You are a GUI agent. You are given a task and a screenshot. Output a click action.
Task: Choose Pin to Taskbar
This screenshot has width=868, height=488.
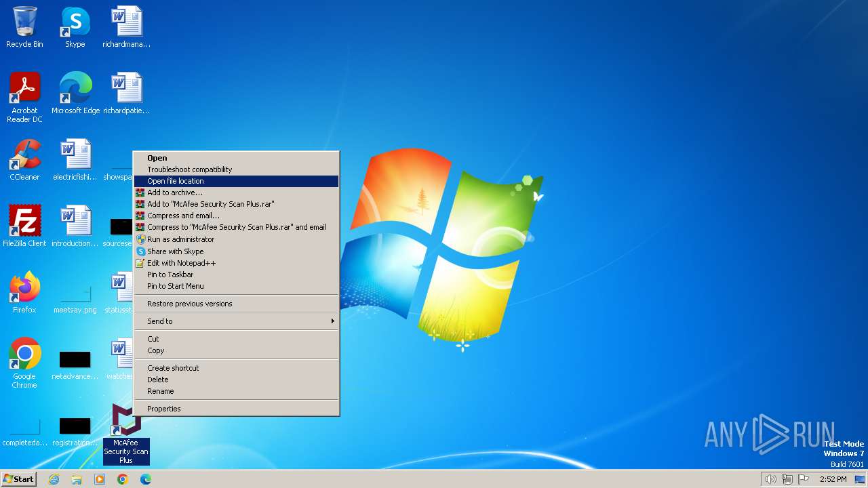pyautogui.click(x=236, y=274)
